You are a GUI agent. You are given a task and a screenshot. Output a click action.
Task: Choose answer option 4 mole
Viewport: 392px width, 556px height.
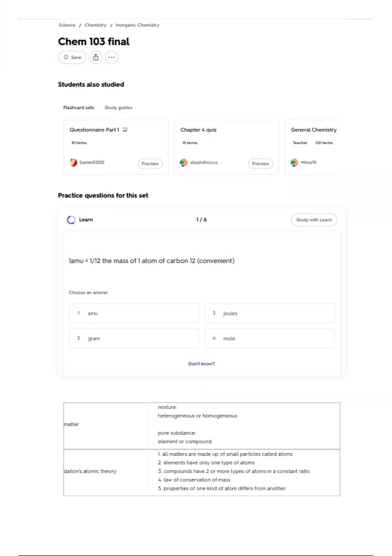pyautogui.click(x=269, y=339)
